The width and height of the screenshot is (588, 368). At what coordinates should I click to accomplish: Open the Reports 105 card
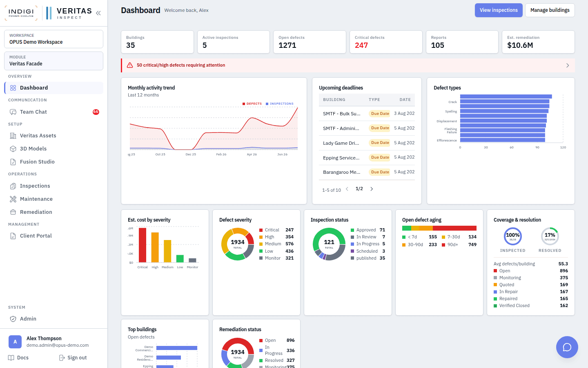coord(462,42)
